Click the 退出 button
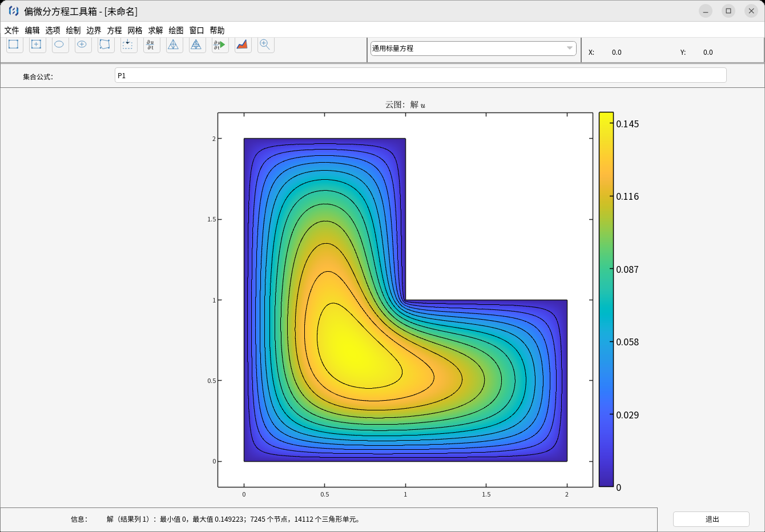The width and height of the screenshot is (765, 532). 711,519
